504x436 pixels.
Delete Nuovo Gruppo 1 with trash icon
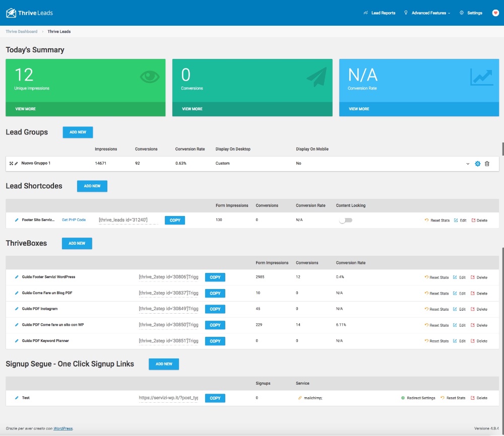[487, 164]
